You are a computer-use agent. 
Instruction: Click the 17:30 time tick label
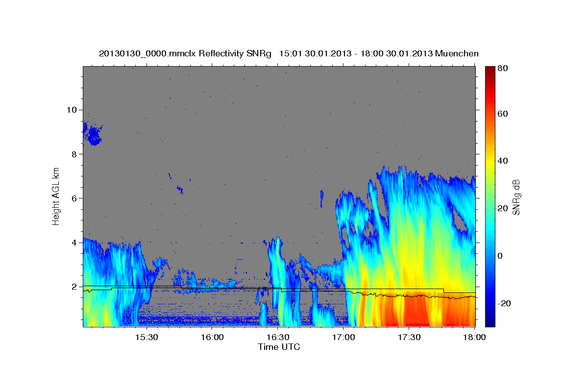(x=409, y=338)
